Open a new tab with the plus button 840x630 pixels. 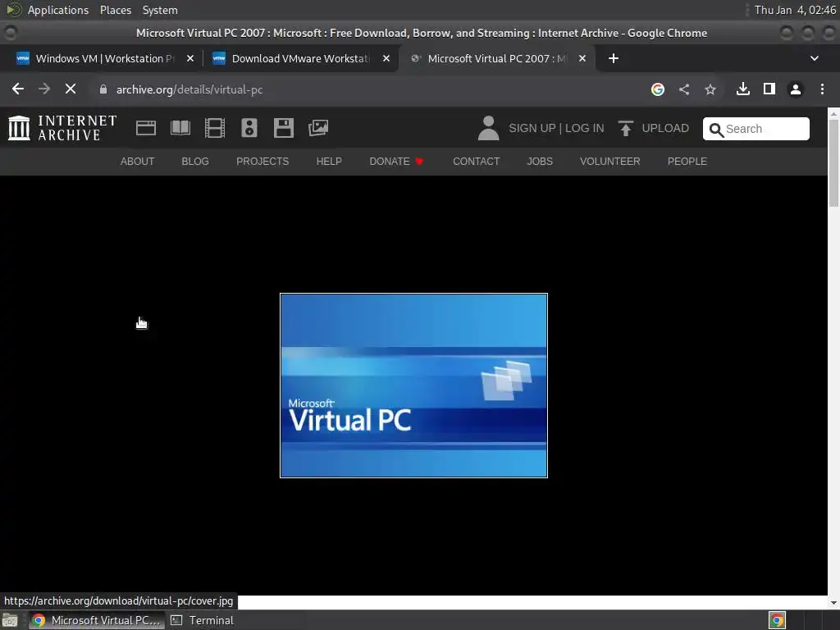(614, 58)
